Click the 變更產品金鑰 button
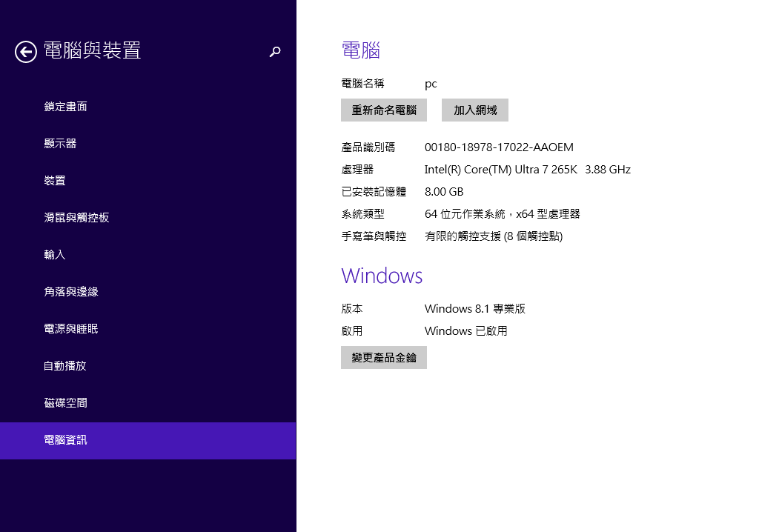The image size is (759, 532). pyautogui.click(x=384, y=357)
